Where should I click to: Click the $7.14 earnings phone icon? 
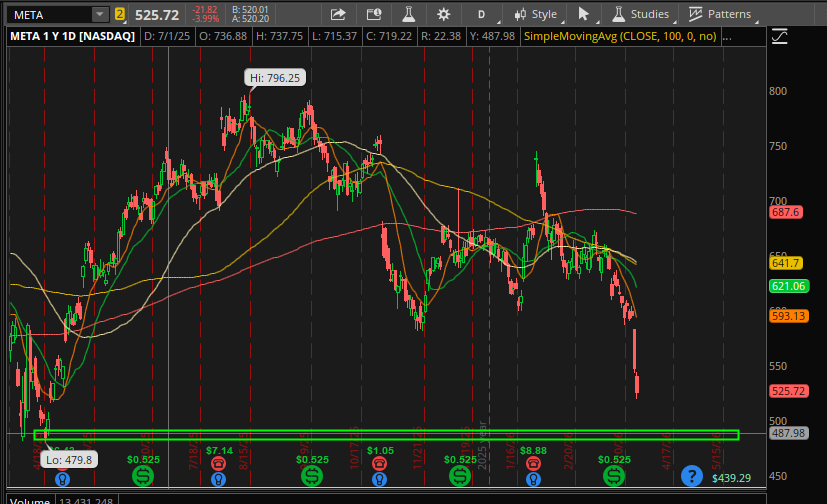click(x=218, y=463)
